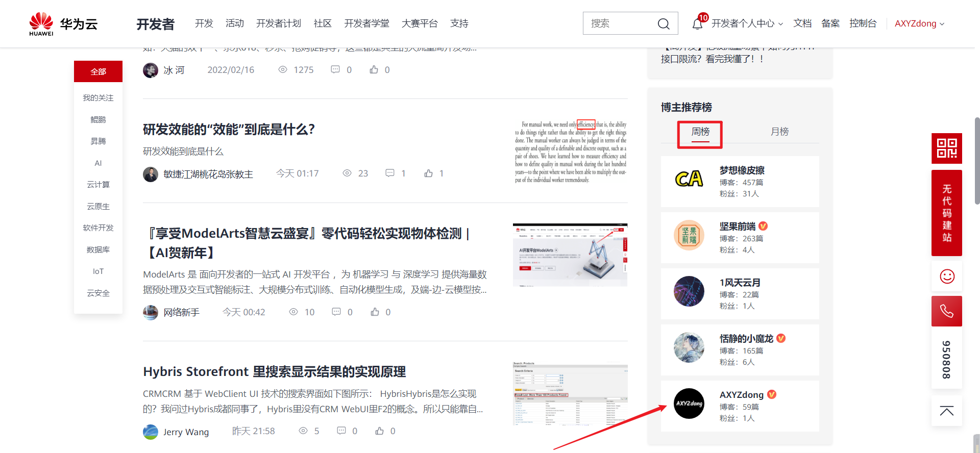980x453 pixels.
Task: Click comment icon on Hybris Storefront article
Action: click(341, 431)
